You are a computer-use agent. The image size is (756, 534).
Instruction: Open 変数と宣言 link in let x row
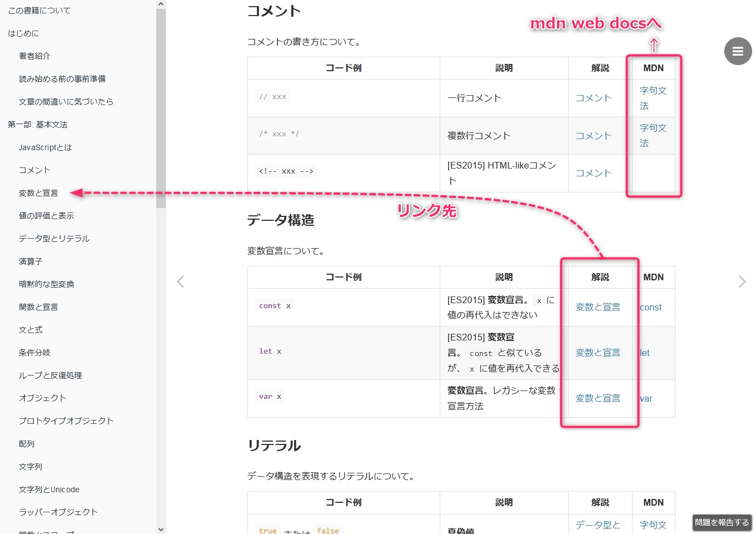click(598, 353)
